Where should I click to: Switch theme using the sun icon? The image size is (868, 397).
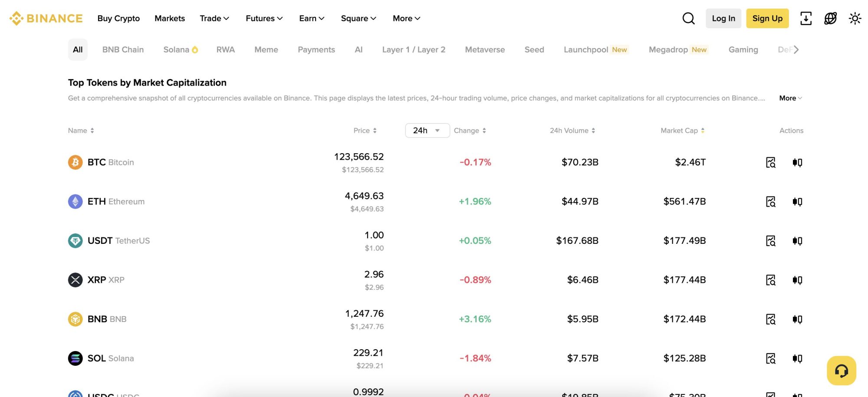pyautogui.click(x=855, y=18)
